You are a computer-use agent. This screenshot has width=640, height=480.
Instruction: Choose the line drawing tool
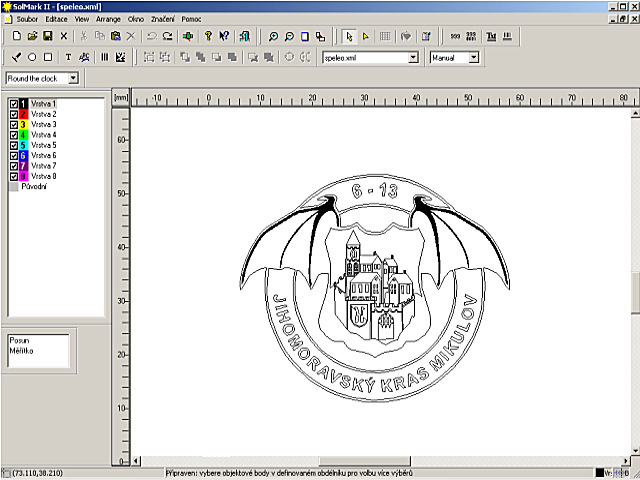(16, 58)
